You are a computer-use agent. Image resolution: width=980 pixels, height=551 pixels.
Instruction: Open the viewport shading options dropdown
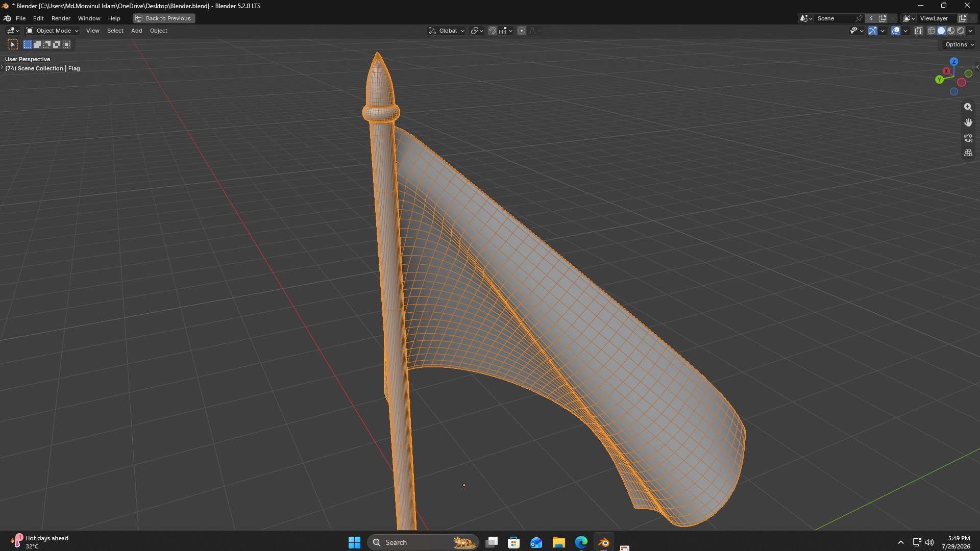pos(970,31)
